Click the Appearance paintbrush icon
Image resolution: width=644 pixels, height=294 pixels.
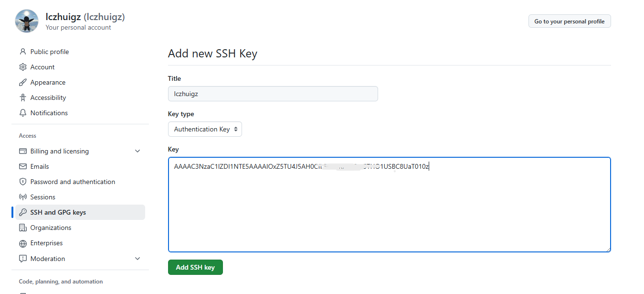(23, 82)
